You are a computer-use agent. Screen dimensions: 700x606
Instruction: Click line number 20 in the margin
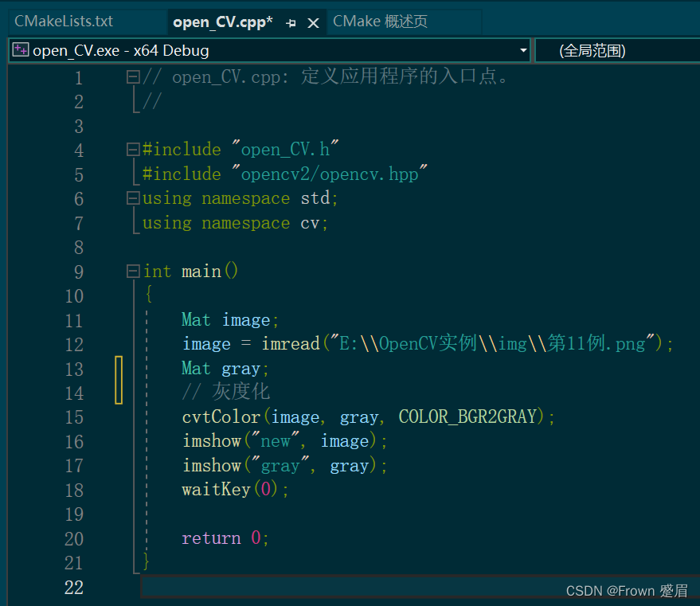(73, 538)
